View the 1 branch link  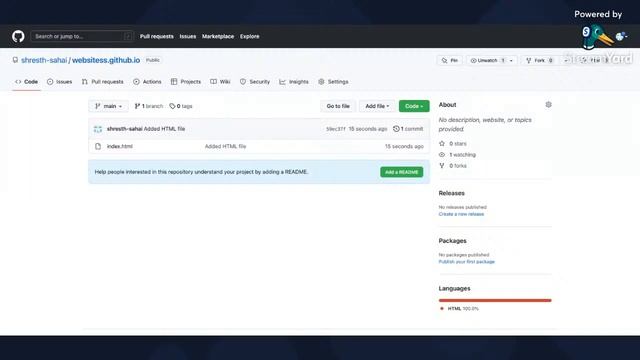[x=149, y=106]
